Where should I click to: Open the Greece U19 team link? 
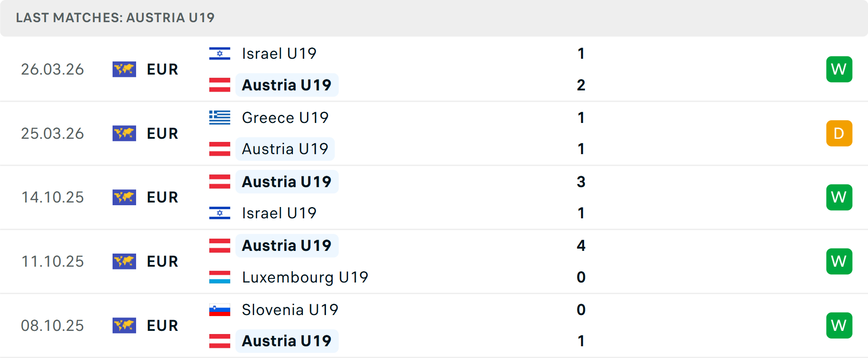click(x=285, y=118)
